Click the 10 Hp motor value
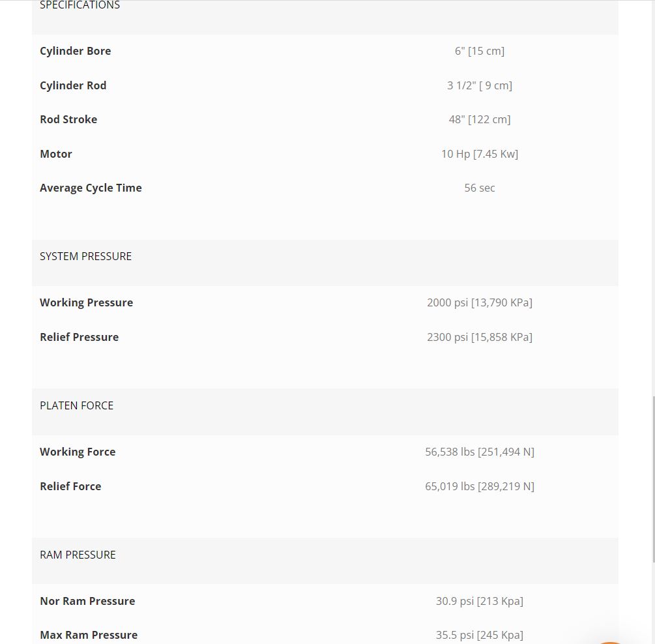The width and height of the screenshot is (655, 644). [x=480, y=154]
